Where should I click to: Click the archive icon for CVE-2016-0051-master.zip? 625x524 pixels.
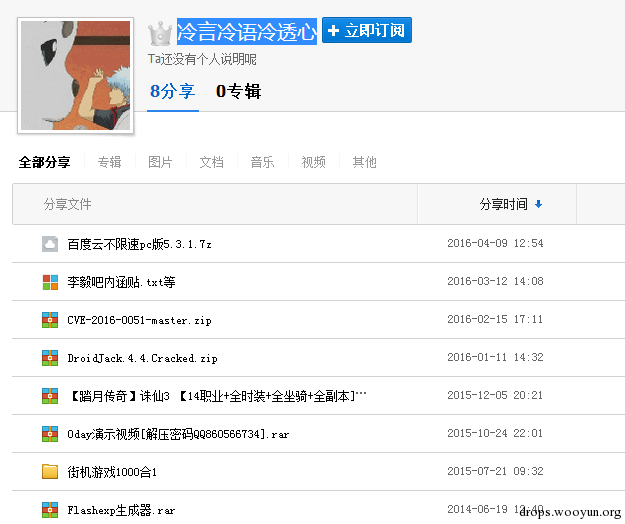(x=50, y=320)
